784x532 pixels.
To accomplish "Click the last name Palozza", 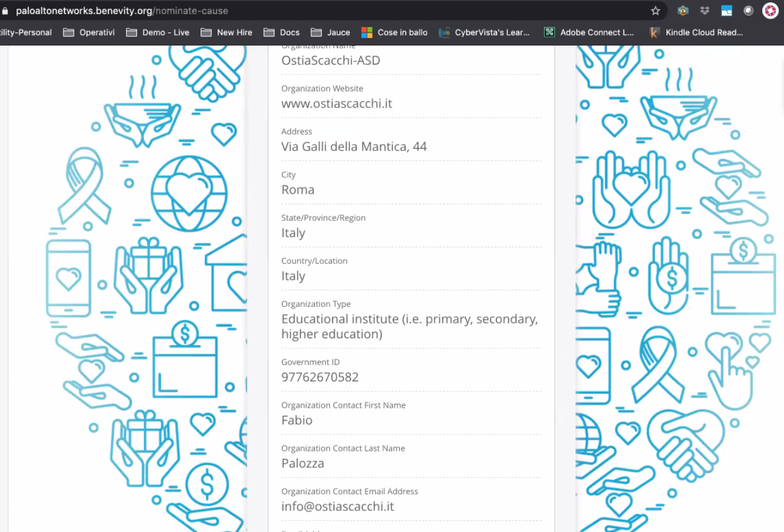I will [x=303, y=463].
